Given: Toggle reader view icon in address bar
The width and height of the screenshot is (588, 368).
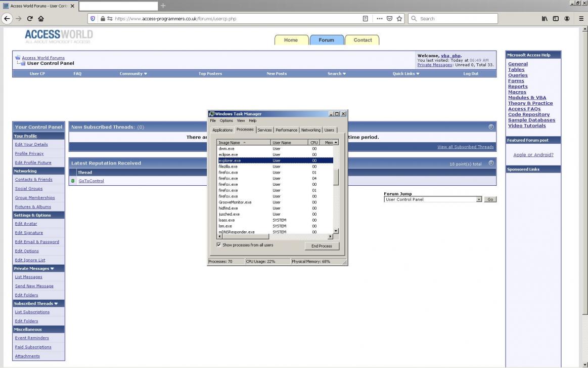Looking at the screenshot, I should [365, 18].
